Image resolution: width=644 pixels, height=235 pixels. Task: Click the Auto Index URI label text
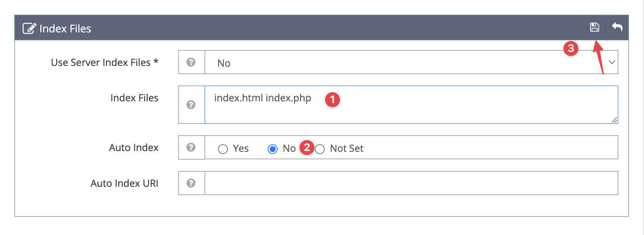(124, 183)
